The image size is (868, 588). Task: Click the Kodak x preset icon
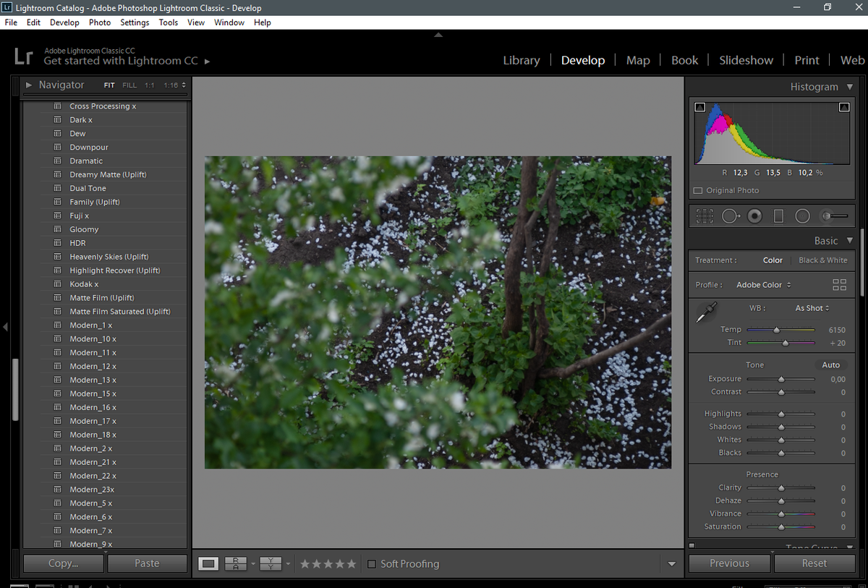(x=57, y=284)
